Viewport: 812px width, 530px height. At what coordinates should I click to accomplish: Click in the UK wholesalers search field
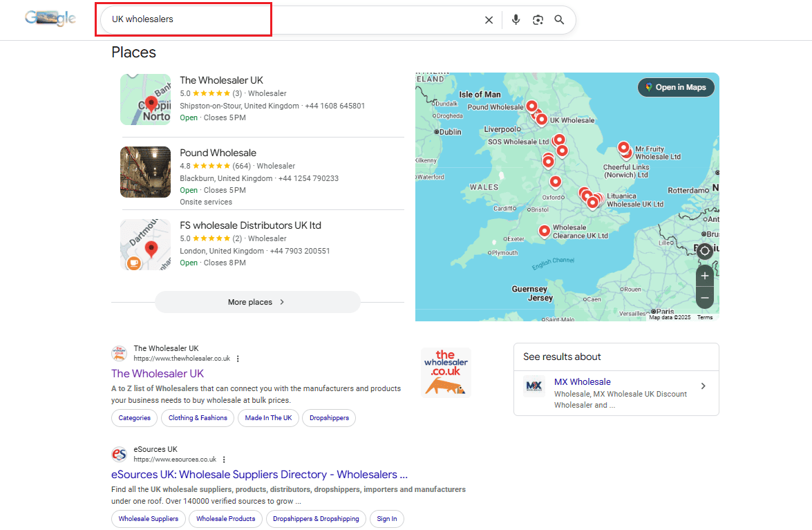tap(290, 19)
